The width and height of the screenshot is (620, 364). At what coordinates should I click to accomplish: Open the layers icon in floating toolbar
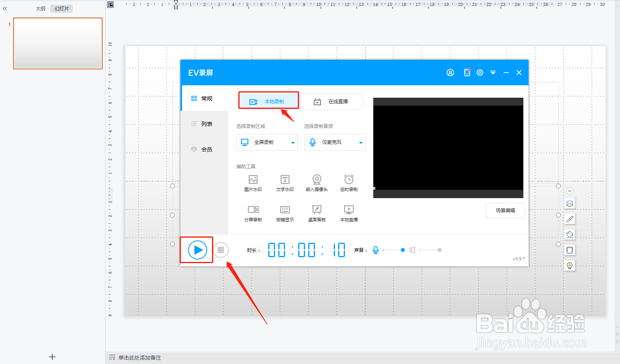[x=570, y=203]
